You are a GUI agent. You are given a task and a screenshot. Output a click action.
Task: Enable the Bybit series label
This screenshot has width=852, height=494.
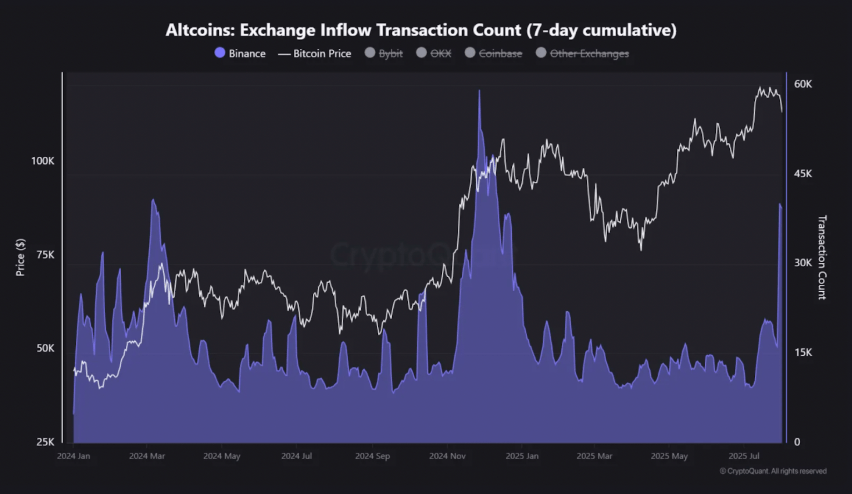click(x=391, y=53)
